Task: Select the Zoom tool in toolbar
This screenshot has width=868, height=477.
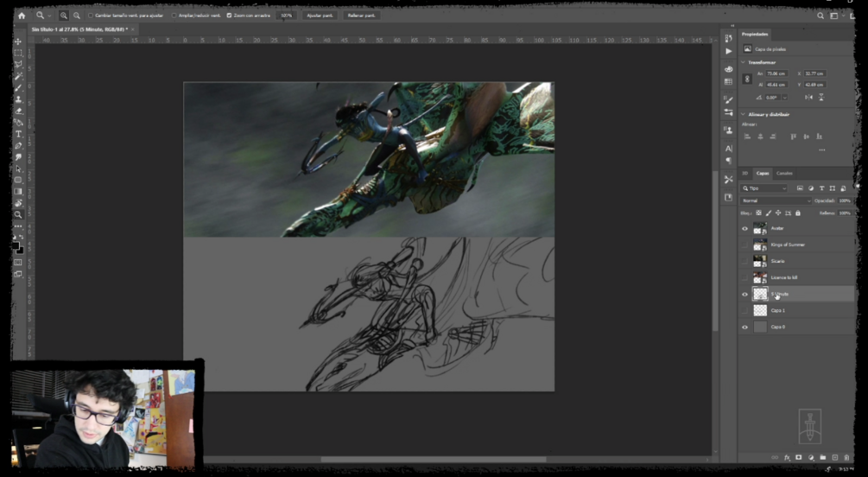Action: [18, 215]
